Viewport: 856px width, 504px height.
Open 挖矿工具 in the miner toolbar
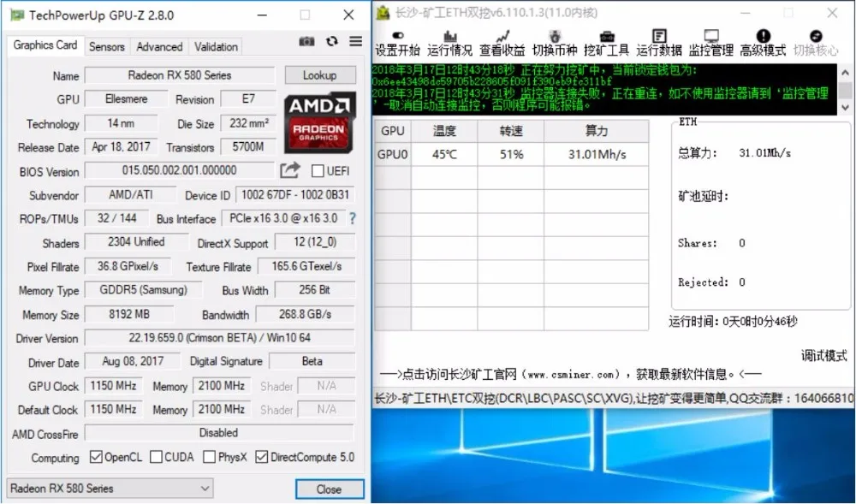tap(607, 44)
